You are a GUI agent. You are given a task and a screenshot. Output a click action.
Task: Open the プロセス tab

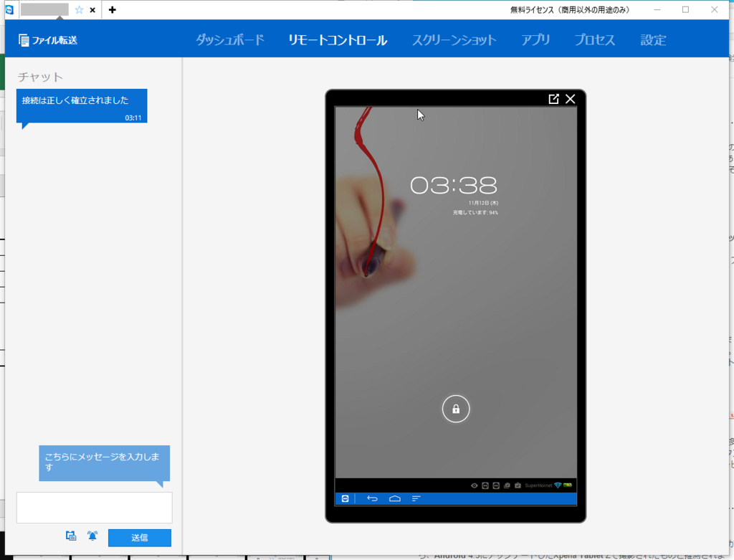(x=594, y=40)
